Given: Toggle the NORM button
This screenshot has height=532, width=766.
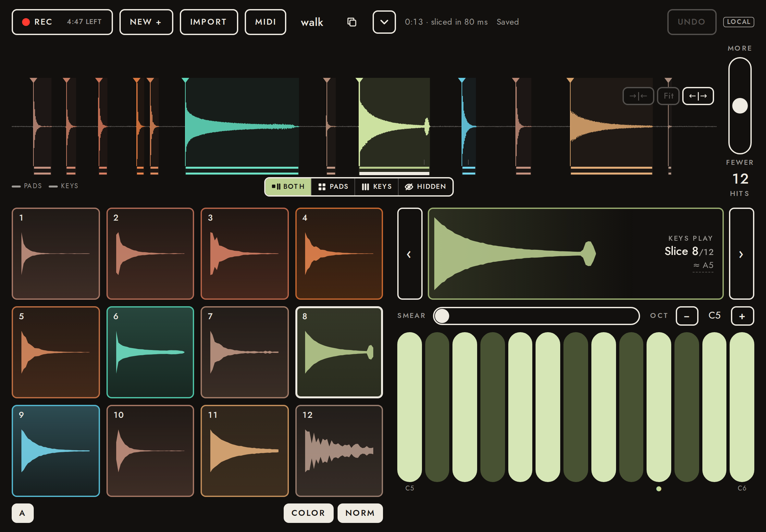Looking at the screenshot, I should 360,513.
